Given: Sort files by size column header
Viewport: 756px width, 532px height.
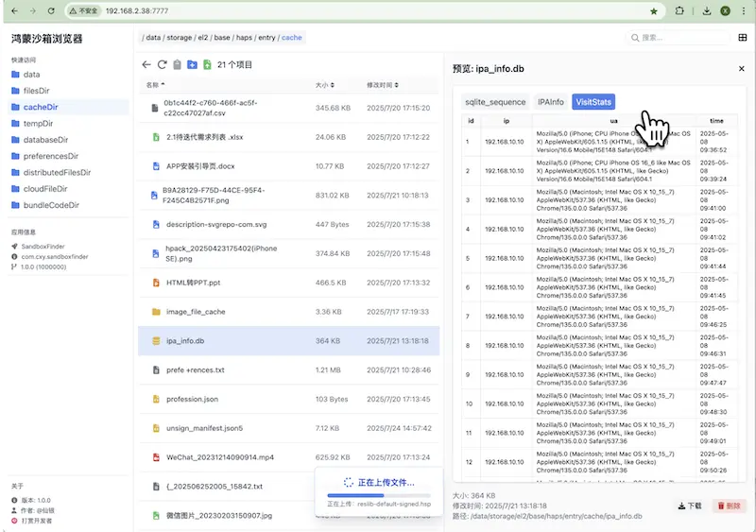Looking at the screenshot, I should [x=324, y=85].
